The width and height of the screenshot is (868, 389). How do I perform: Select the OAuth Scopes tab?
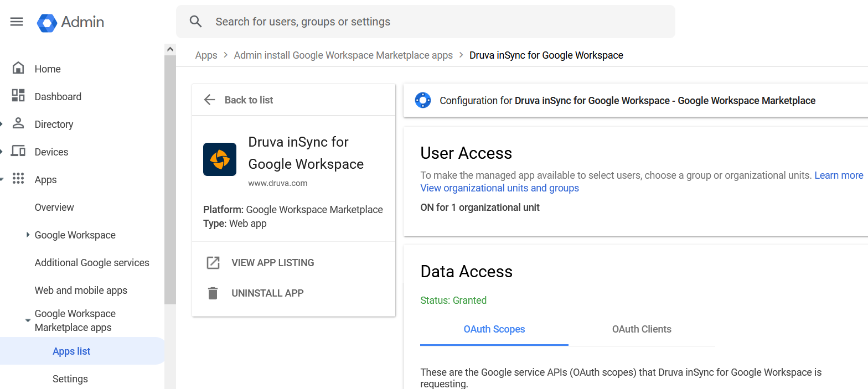(494, 329)
